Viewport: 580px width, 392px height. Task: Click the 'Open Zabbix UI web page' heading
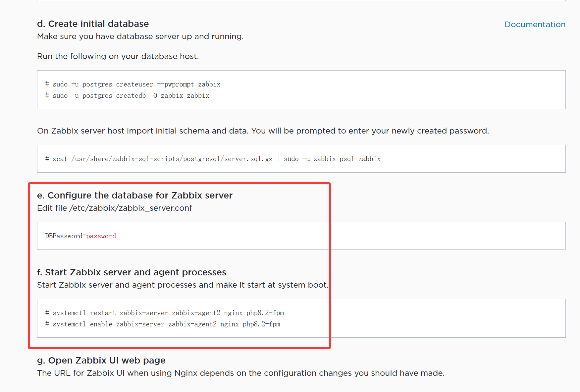pyautogui.click(x=101, y=361)
